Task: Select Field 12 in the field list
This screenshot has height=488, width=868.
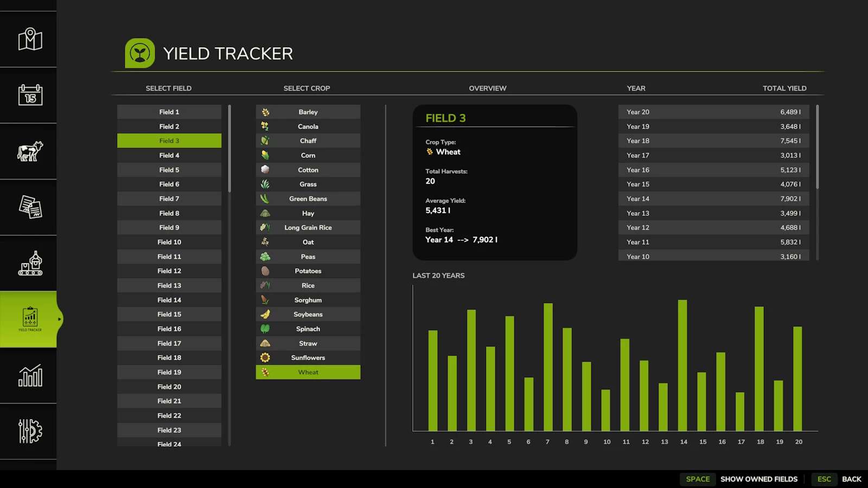Action: 169,271
